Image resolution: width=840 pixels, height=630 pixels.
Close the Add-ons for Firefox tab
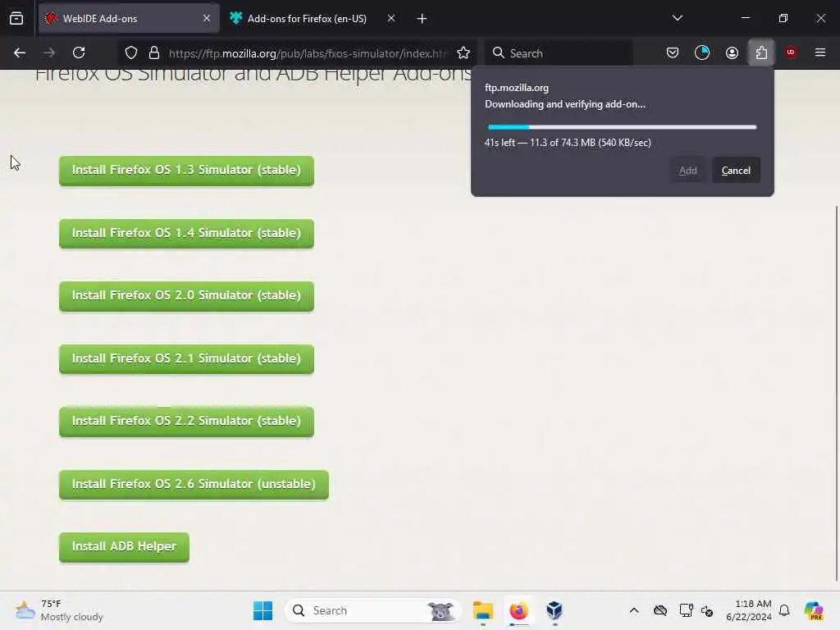click(x=391, y=18)
